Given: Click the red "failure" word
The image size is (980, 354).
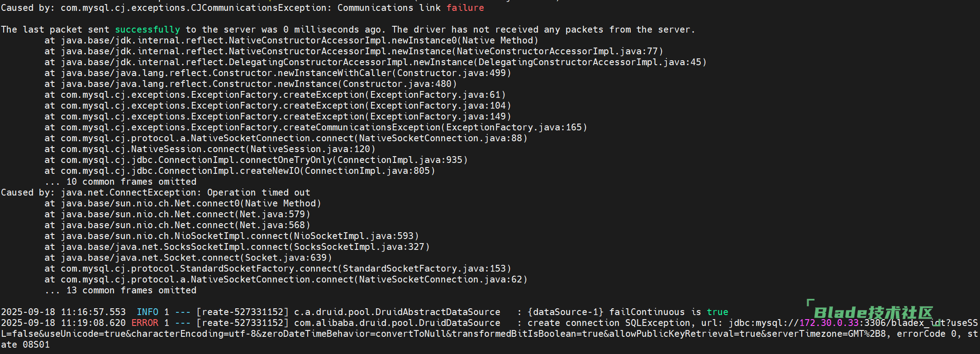Looking at the screenshot, I should point(465,8).
